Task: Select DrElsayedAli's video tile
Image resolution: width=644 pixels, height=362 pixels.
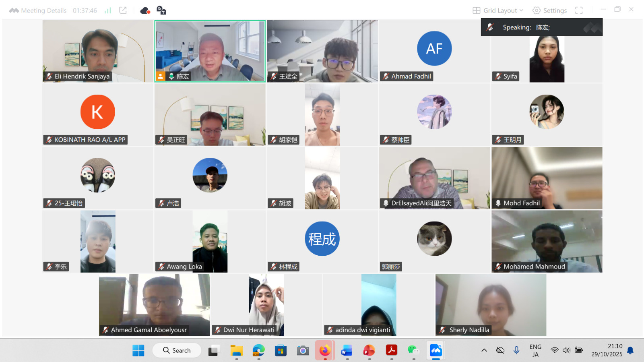Action: tap(434, 177)
